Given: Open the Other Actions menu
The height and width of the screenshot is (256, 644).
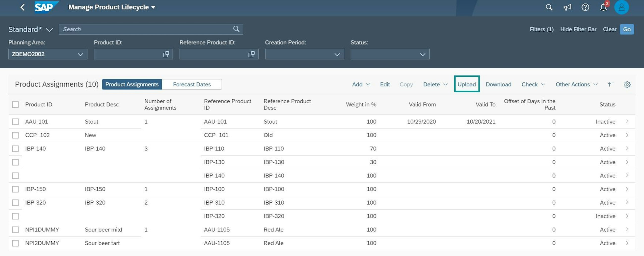Looking at the screenshot, I should (x=576, y=85).
